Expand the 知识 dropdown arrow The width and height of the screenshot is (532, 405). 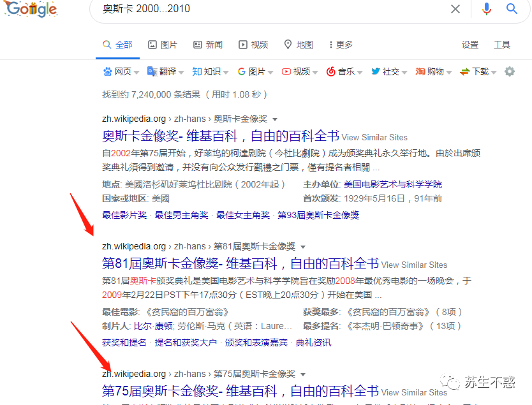coord(226,72)
